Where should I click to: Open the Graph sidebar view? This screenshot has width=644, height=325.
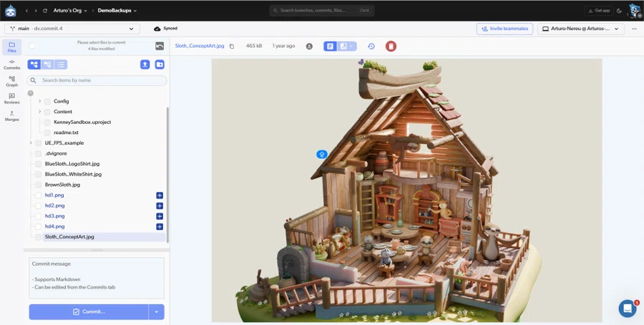pos(12,81)
